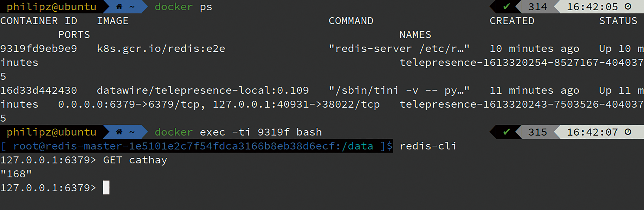Click the clock icon after 16:42:07
Viewport: 644px width, 210px height.
coord(628,132)
